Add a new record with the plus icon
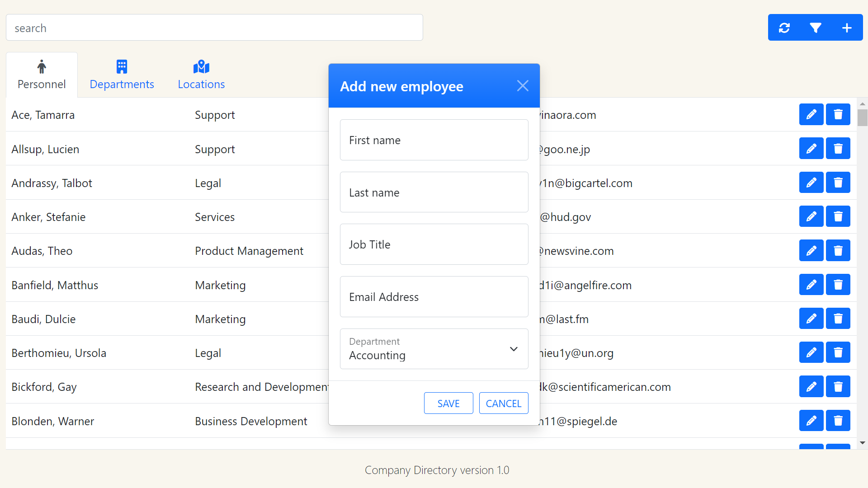 click(847, 28)
